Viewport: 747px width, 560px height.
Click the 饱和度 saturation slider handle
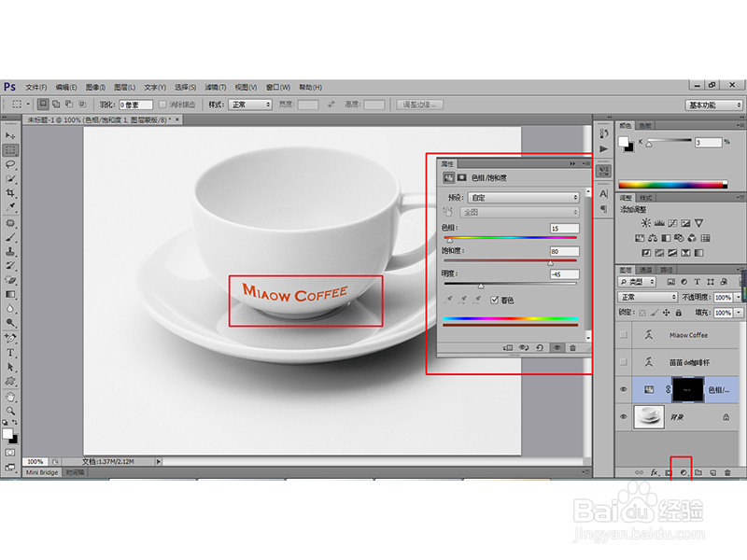click(550, 263)
